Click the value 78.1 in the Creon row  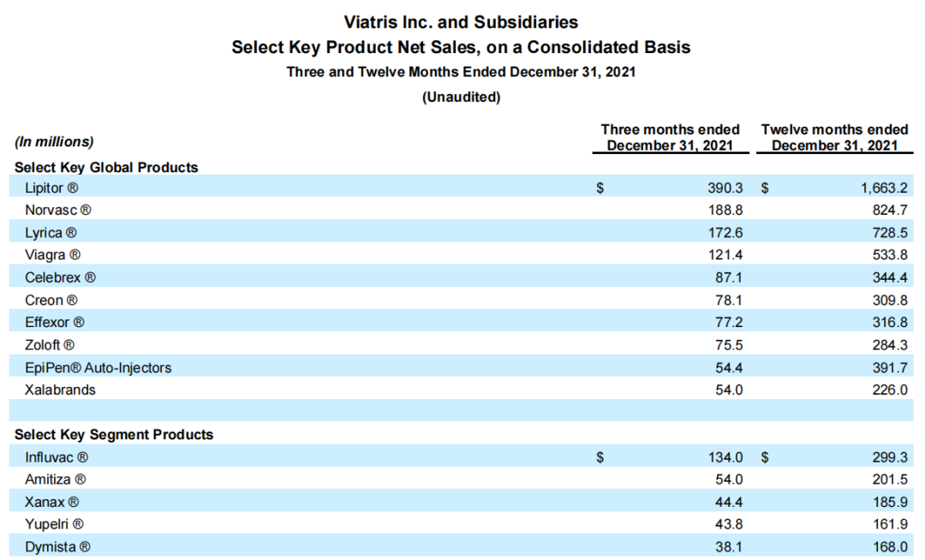[x=729, y=300]
